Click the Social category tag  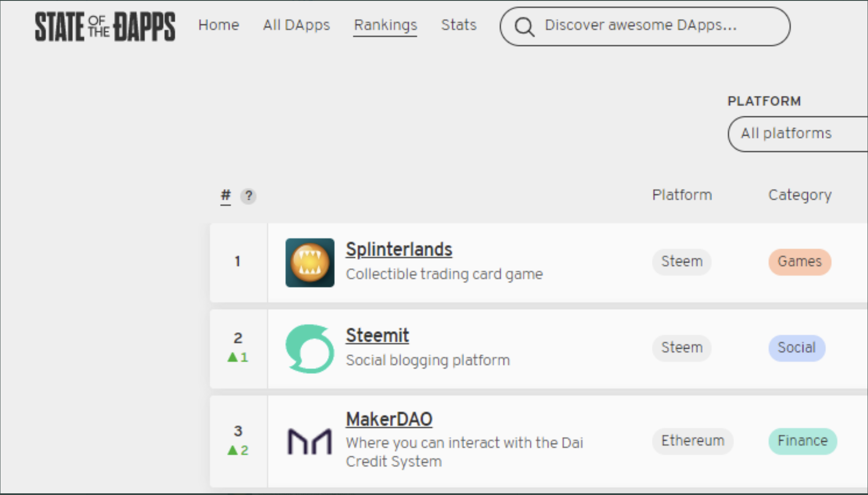pos(796,348)
